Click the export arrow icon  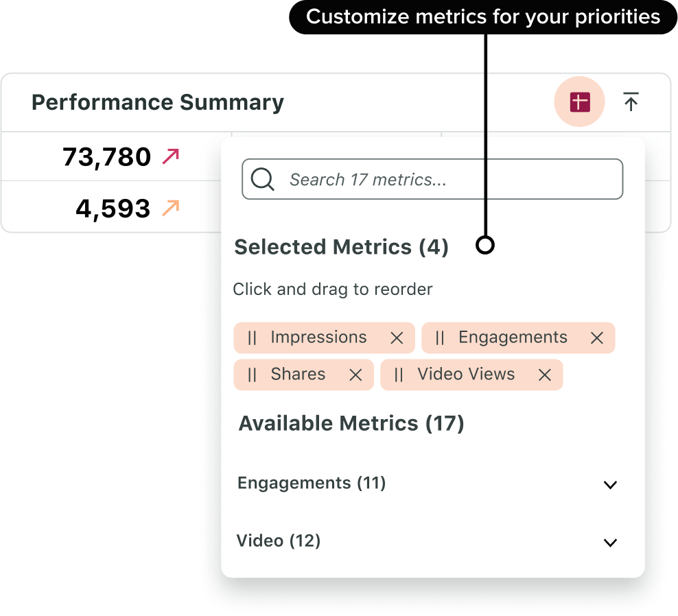(x=631, y=102)
